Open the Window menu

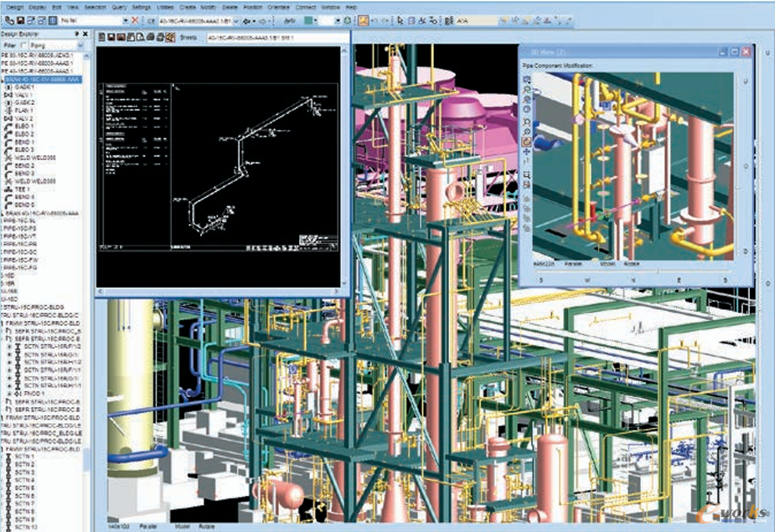click(330, 8)
